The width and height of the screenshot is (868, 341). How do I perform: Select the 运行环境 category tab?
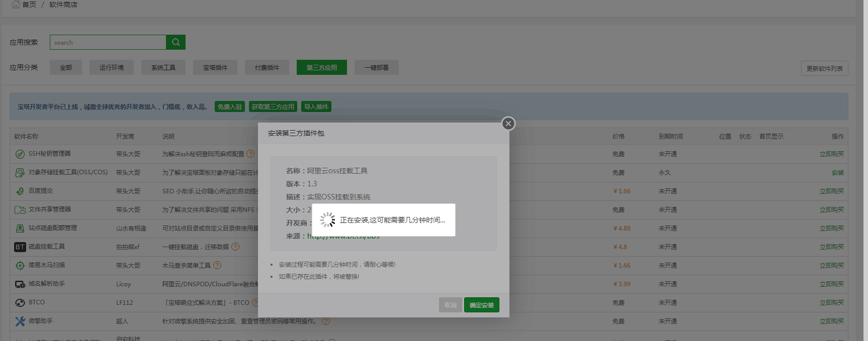pyautogui.click(x=112, y=67)
